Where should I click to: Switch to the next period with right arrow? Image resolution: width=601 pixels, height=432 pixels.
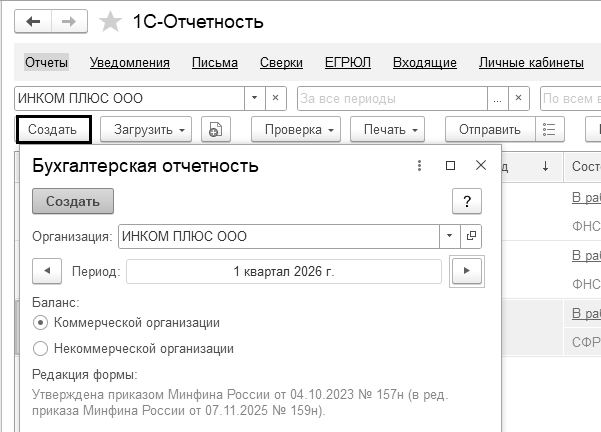click(x=467, y=271)
